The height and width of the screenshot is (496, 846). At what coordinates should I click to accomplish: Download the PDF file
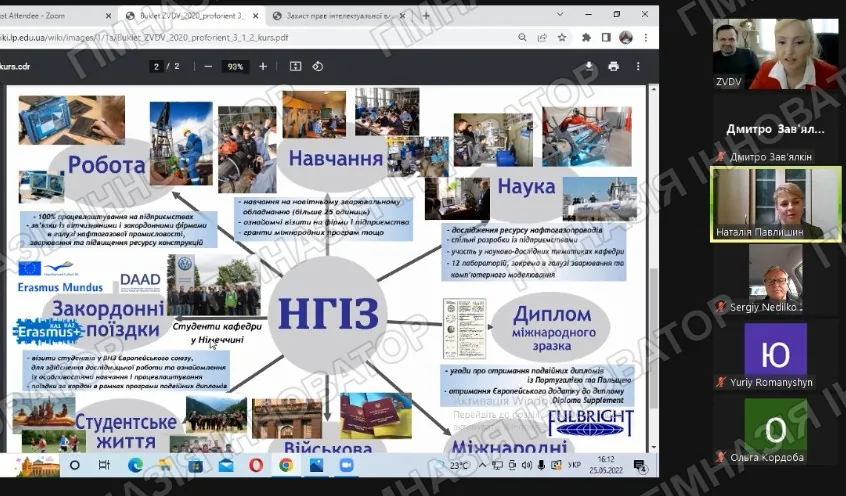(589, 66)
